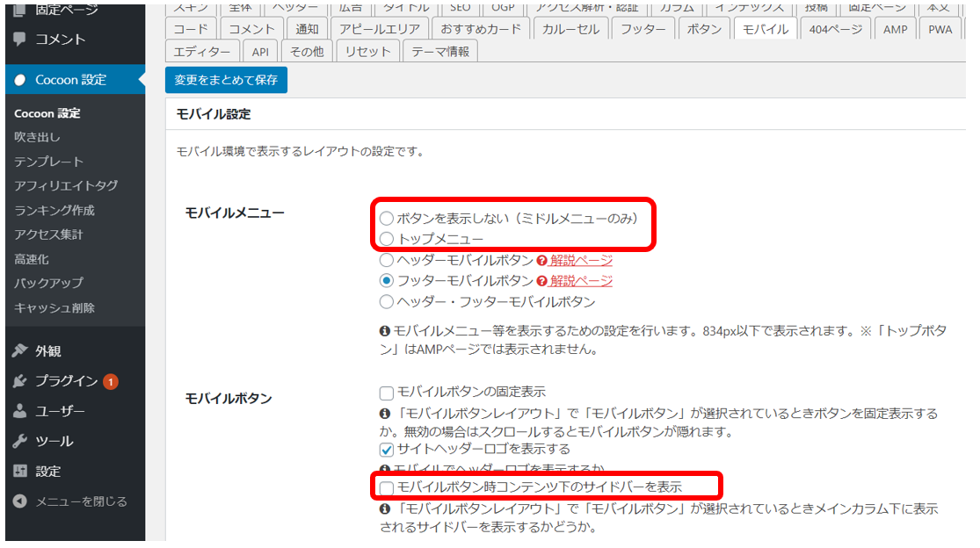Open the カルーセル tab
This screenshot has height=548, width=980.
point(570,29)
